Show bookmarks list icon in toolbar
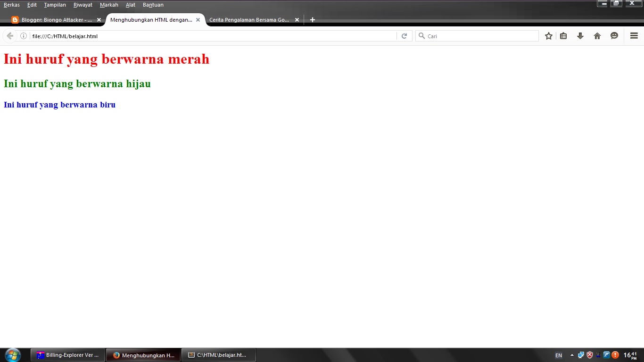The height and width of the screenshot is (362, 644). [x=563, y=36]
